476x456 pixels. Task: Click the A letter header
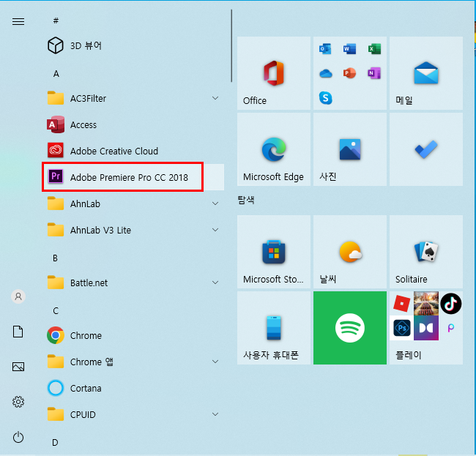(x=56, y=74)
